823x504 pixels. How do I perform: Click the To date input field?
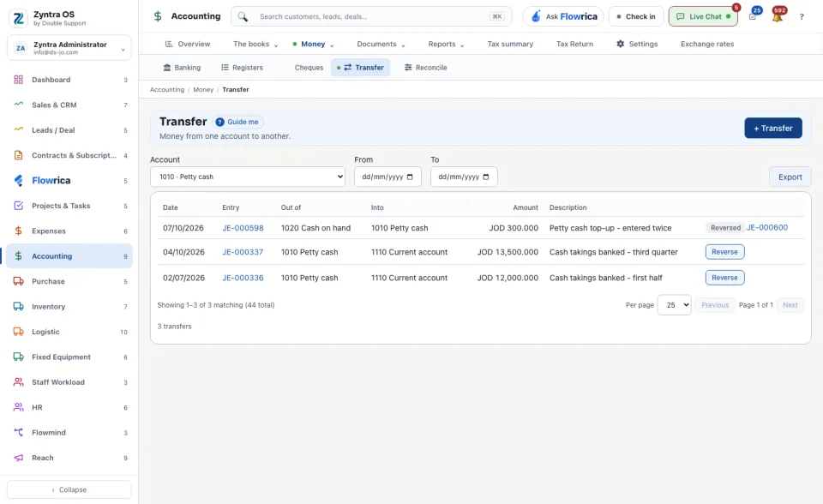[464, 177]
